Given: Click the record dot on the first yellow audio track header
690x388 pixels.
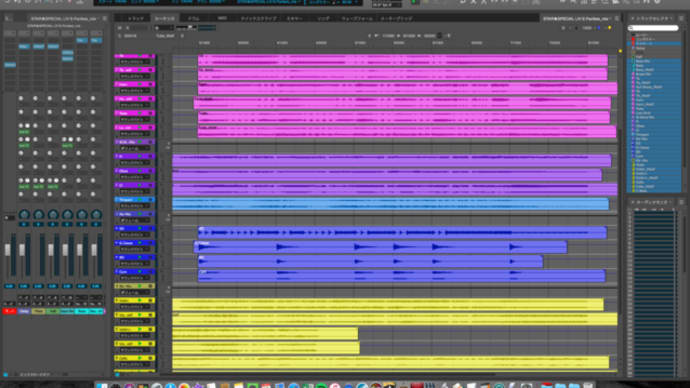Looking at the screenshot, I should coord(151,300).
